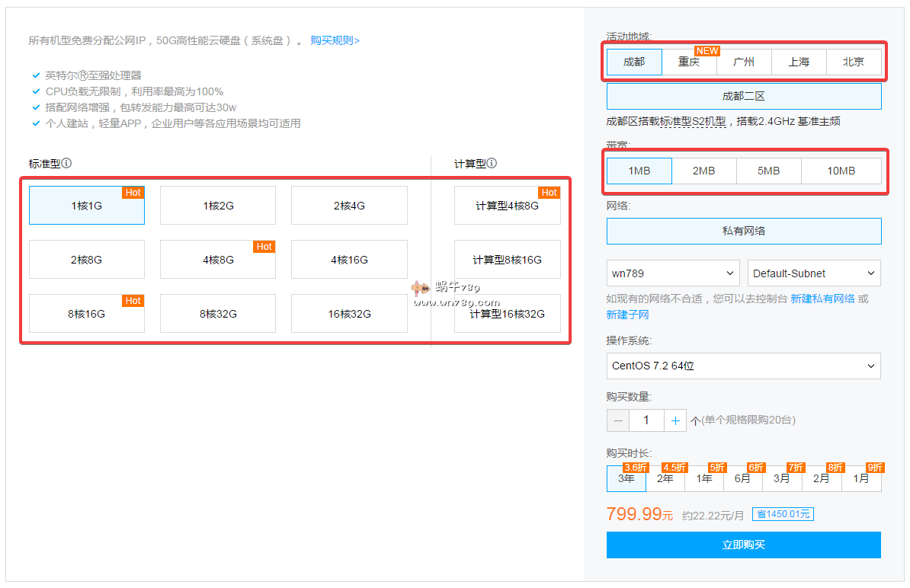The height and width of the screenshot is (588, 910).
Task: Click info icon next to 标准型
Action: pos(67,163)
